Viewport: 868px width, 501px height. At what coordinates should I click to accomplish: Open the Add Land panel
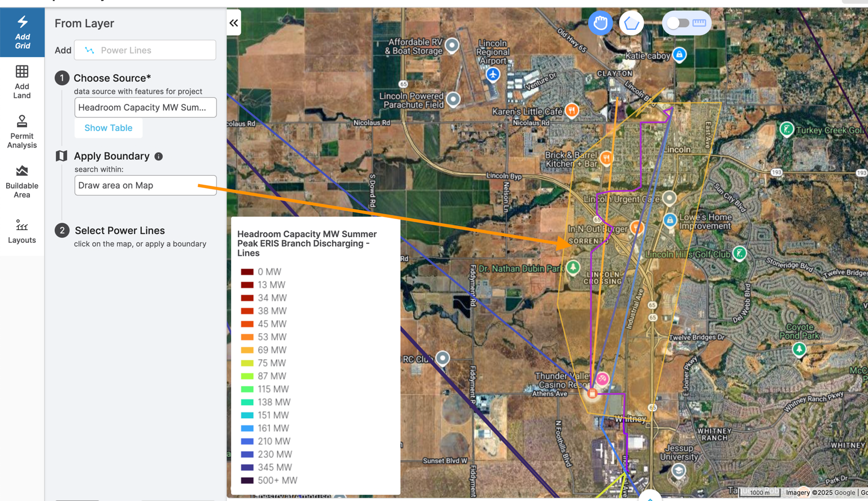(x=22, y=81)
